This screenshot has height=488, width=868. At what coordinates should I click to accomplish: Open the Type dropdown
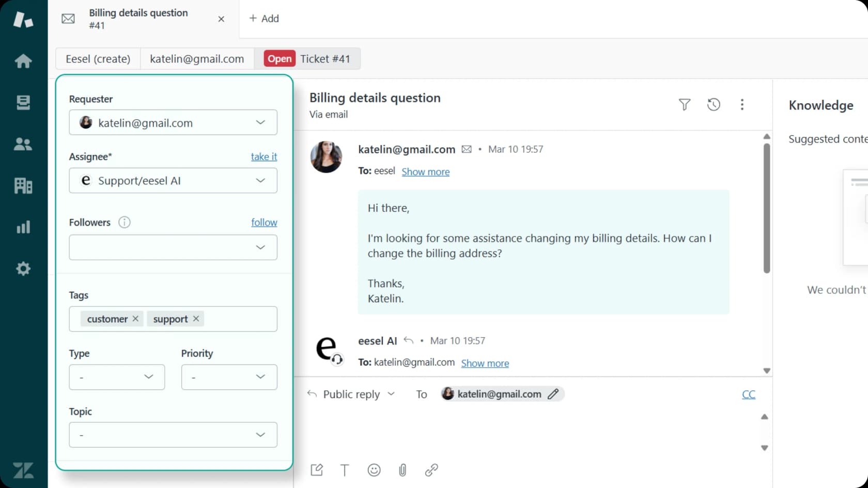click(x=117, y=377)
